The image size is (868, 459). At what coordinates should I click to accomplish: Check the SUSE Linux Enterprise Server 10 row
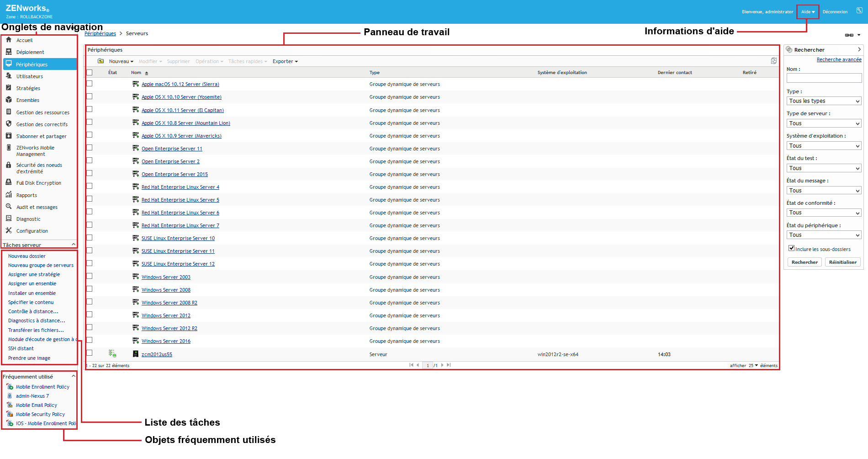(x=90, y=238)
